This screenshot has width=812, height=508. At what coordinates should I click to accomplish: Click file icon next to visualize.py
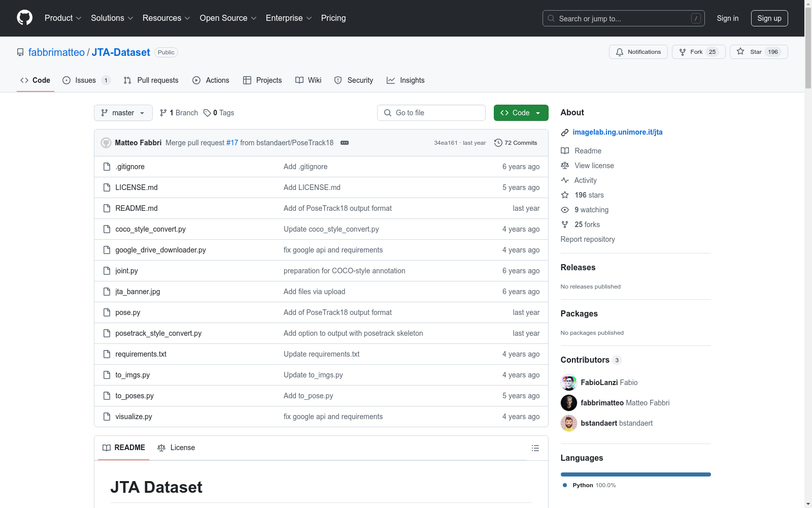[x=107, y=417]
